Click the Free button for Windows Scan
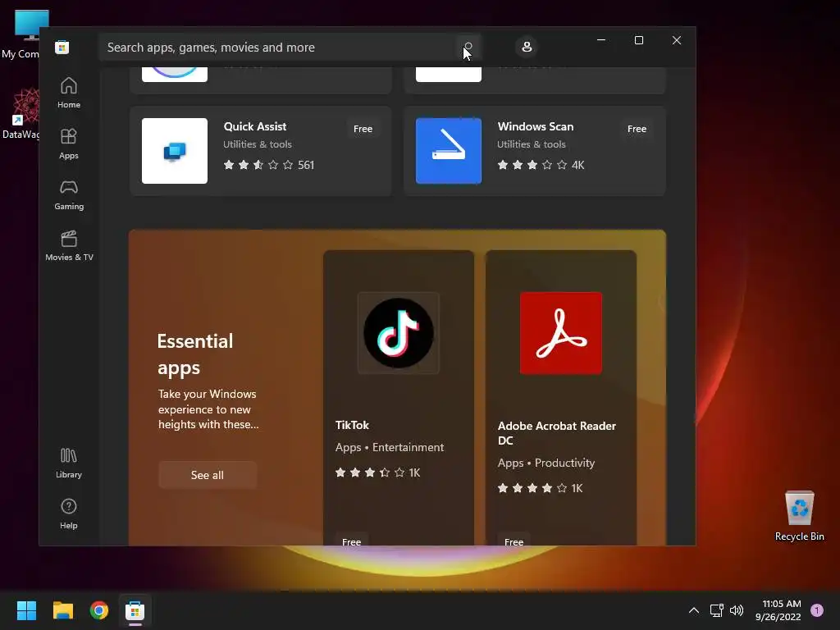Screen dimensions: 840x630 pyautogui.click(x=637, y=129)
